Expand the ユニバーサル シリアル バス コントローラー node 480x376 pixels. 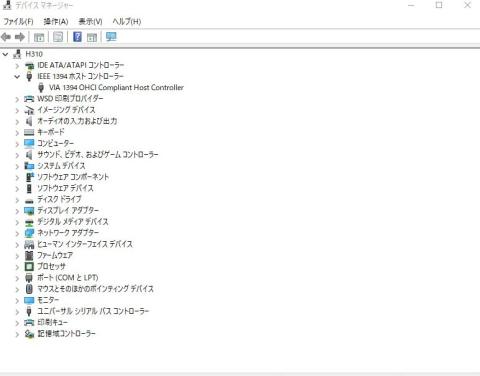(17, 312)
